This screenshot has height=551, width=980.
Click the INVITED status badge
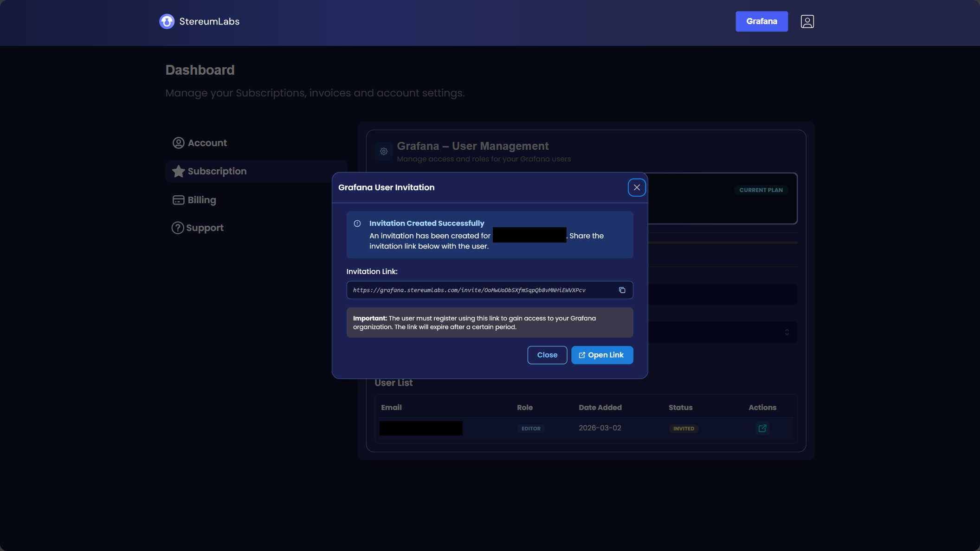(x=683, y=429)
